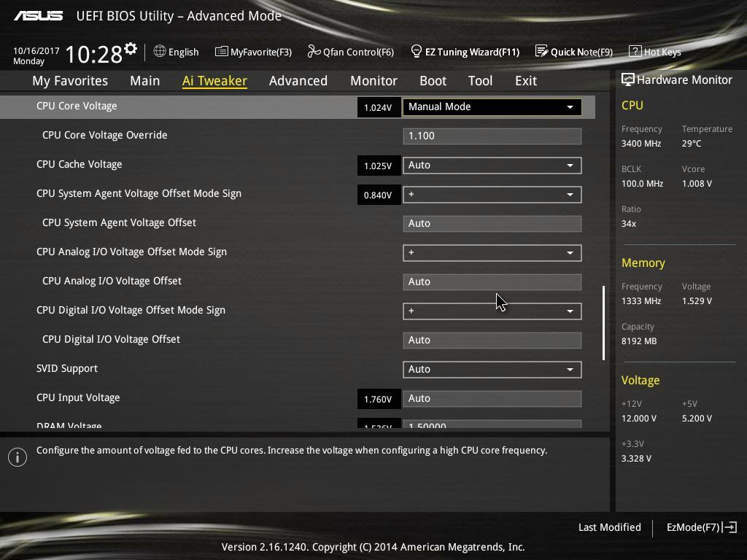Select the CPU Core Voltage row label
Viewport: 747px width, 560px height.
click(77, 106)
